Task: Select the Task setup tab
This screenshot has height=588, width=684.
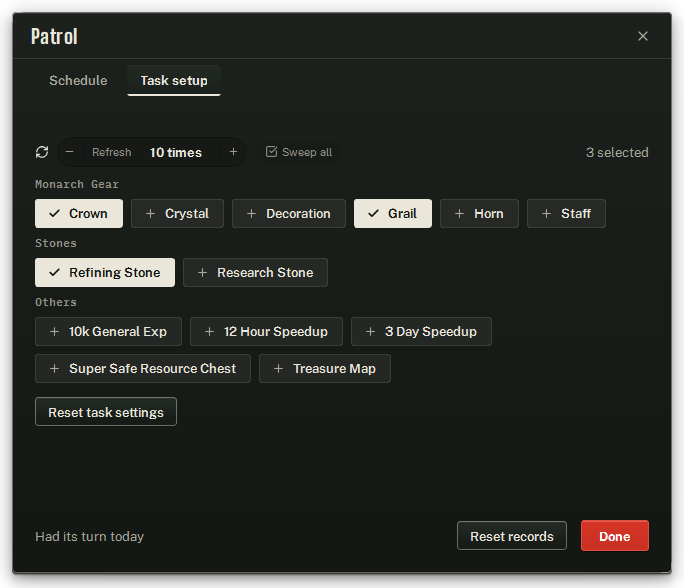Action: pyautogui.click(x=174, y=80)
